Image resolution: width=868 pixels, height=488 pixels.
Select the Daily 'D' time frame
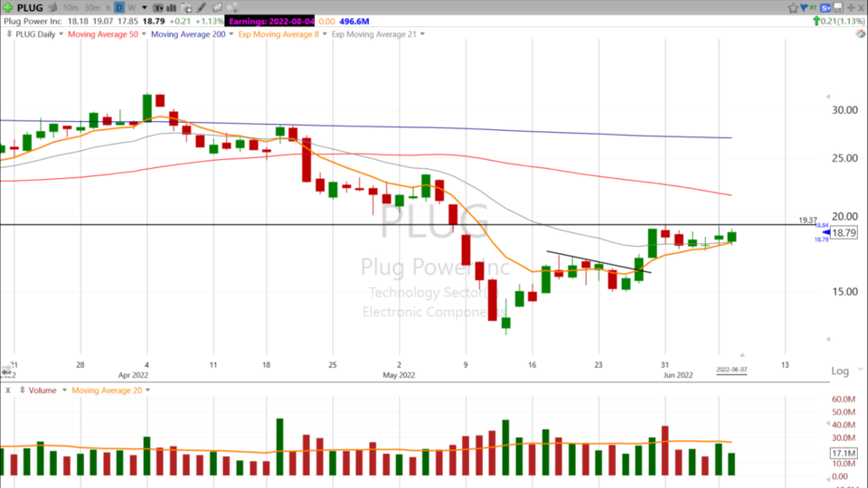click(119, 7)
